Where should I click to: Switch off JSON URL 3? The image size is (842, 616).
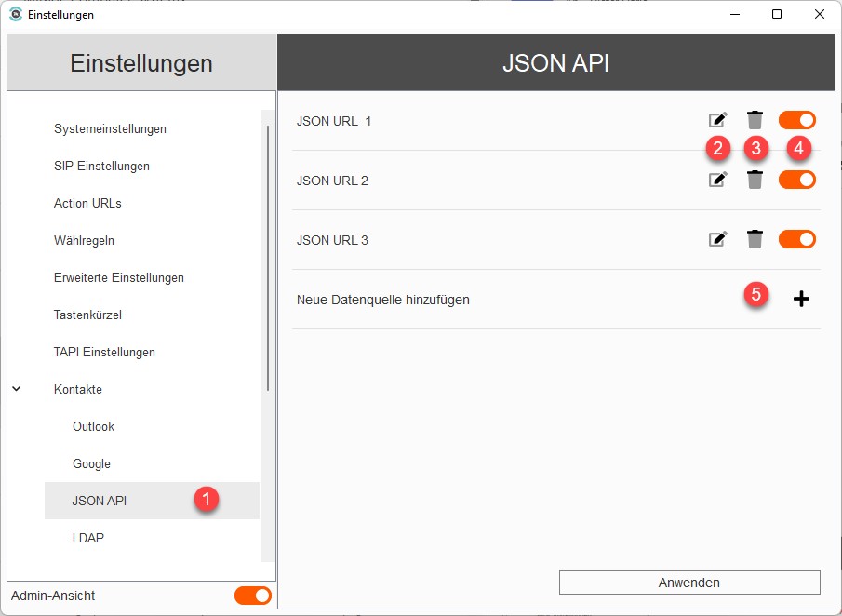click(797, 239)
